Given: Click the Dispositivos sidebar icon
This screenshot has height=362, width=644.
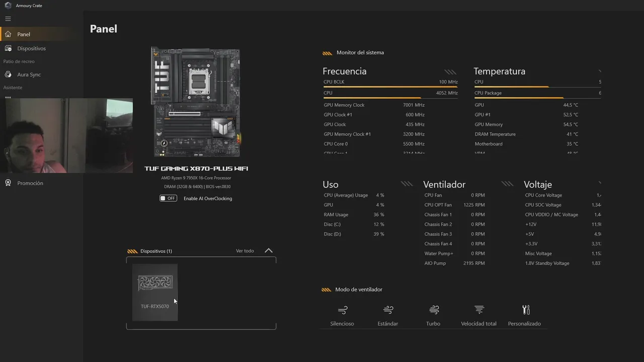Looking at the screenshot, I should click(8, 48).
